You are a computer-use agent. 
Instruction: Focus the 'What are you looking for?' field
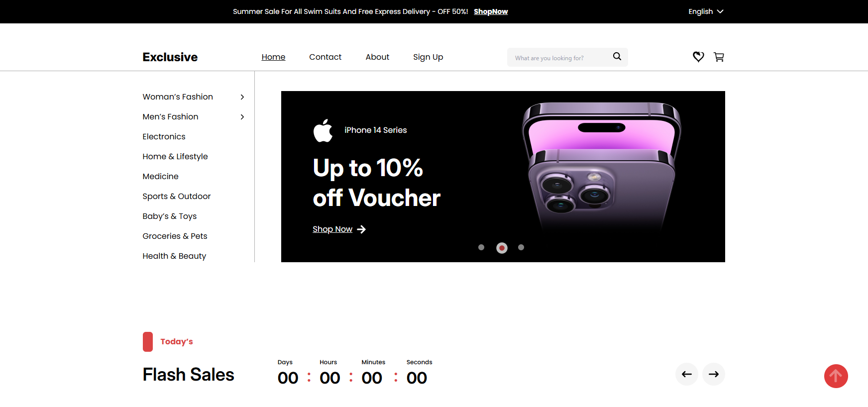560,57
